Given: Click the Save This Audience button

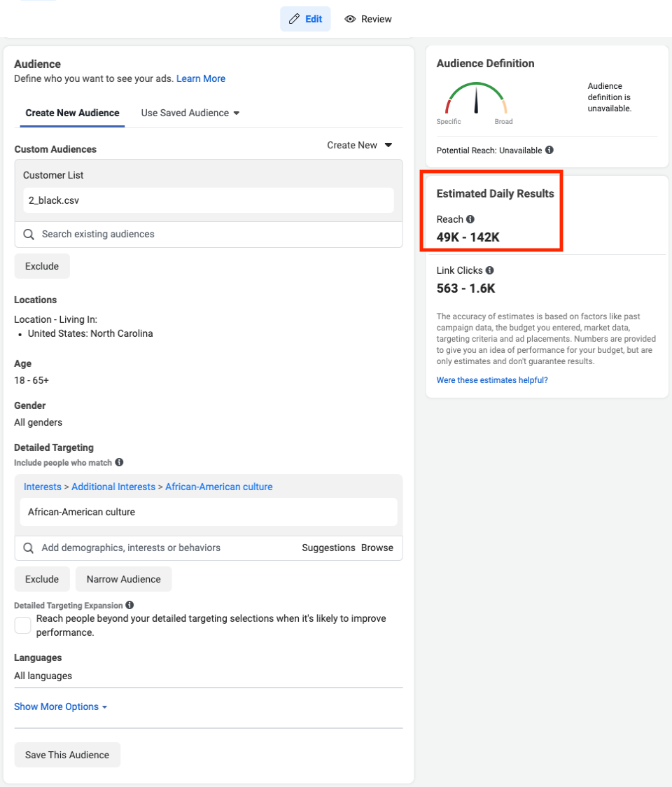Looking at the screenshot, I should pos(67,755).
